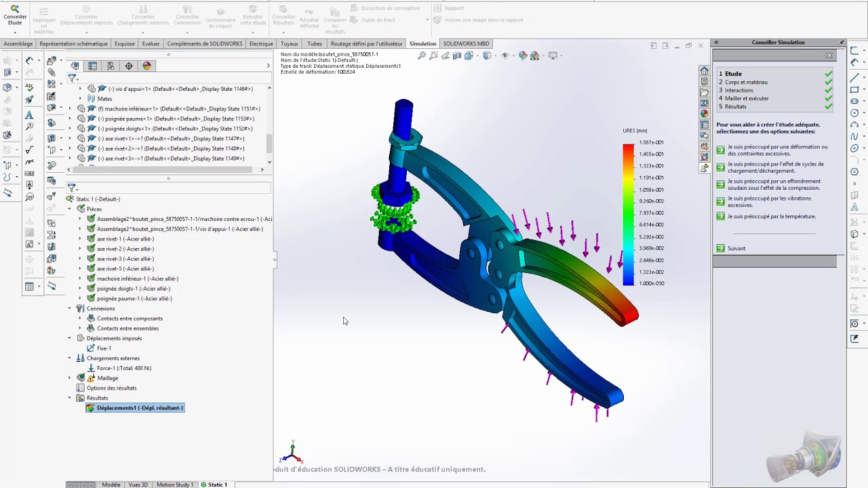Open the DisplayManager color-wheel tab icon

pos(146,66)
